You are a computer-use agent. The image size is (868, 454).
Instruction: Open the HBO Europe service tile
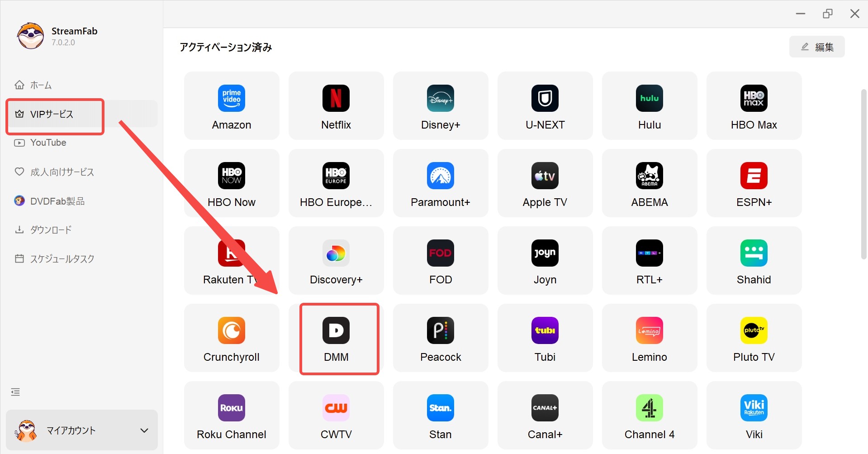(336, 183)
